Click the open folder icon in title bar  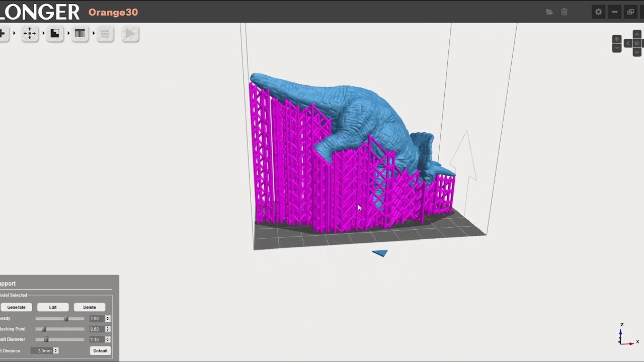coord(549,12)
